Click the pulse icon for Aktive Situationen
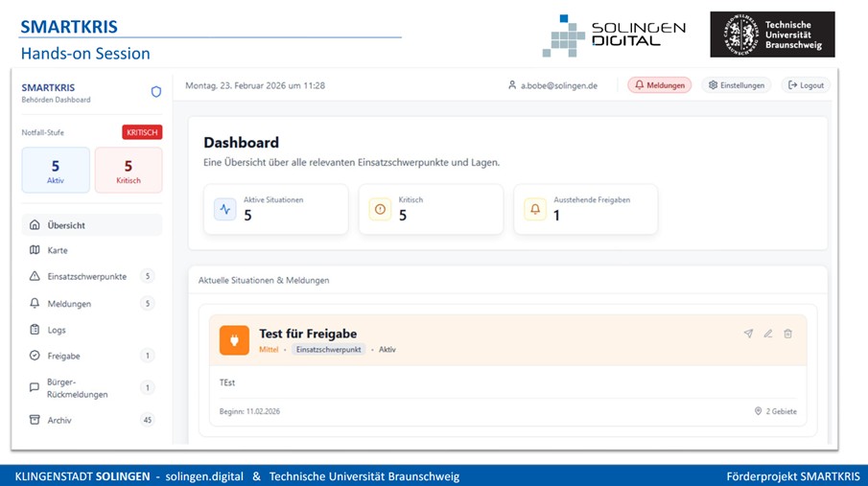Viewport: 868px width, 486px height. (225, 209)
